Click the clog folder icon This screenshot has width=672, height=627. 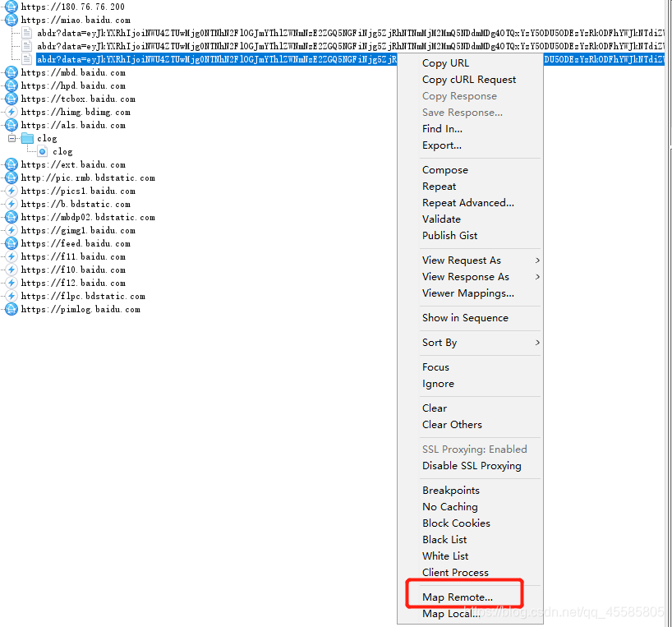27,138
